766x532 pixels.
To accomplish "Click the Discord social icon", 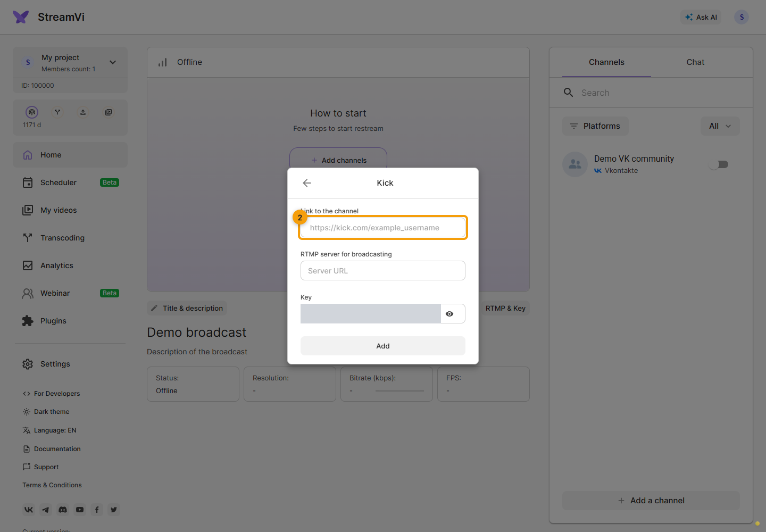I will pos(63,510).
